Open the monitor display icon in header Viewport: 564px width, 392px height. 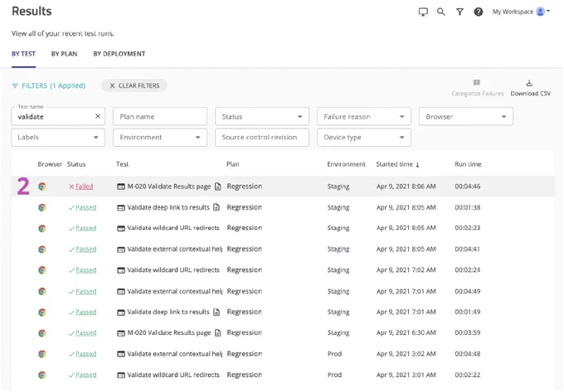(x=423, y=12)
